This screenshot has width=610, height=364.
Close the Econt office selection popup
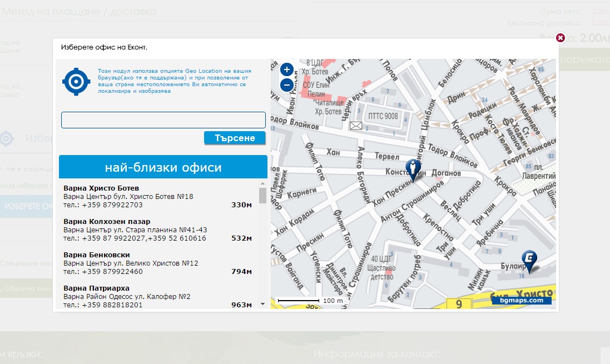point(561,38)
